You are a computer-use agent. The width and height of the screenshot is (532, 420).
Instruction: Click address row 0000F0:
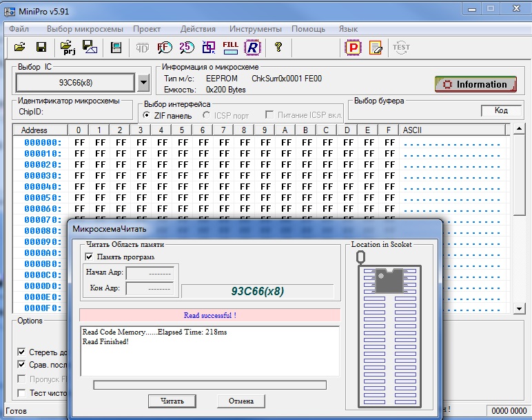43,308
